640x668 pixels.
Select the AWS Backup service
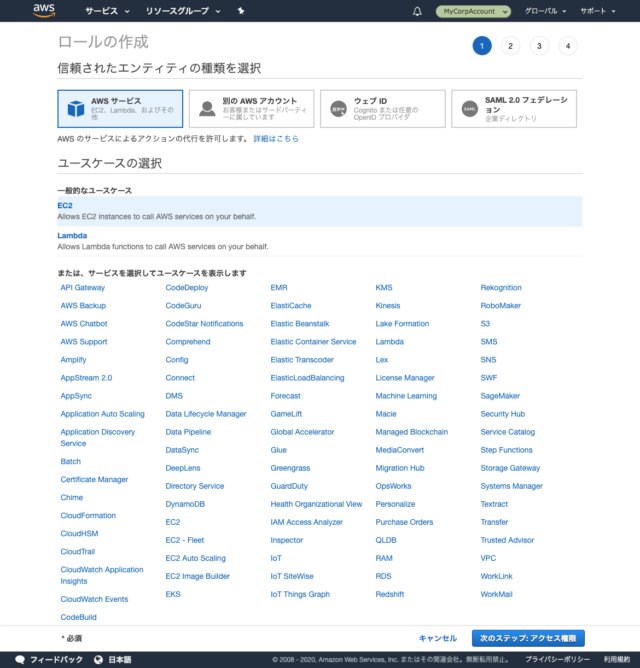coord(83,305)
